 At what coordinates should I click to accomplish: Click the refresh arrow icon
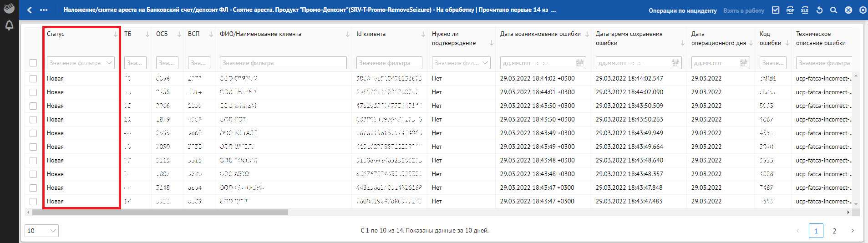(x=819, y=10)
